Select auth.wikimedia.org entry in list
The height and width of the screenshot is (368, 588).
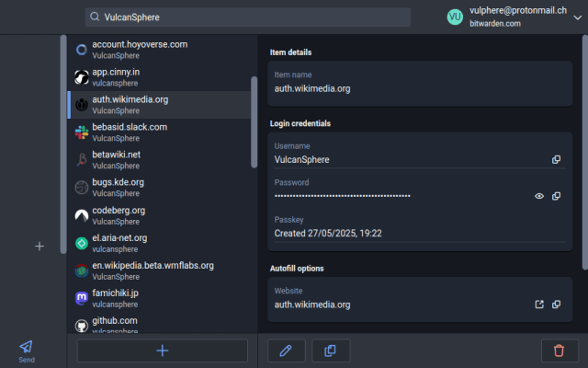pos(159,105)
